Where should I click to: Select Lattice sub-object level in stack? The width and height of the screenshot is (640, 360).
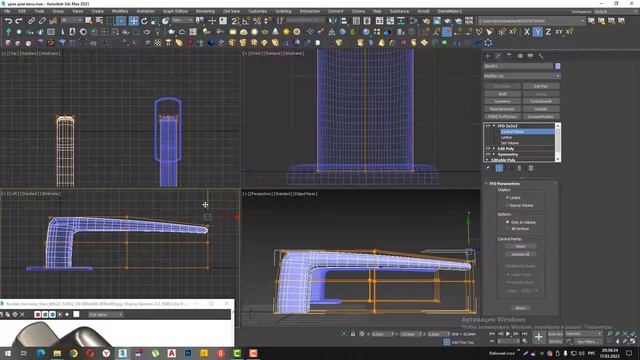tap(507, 138)
